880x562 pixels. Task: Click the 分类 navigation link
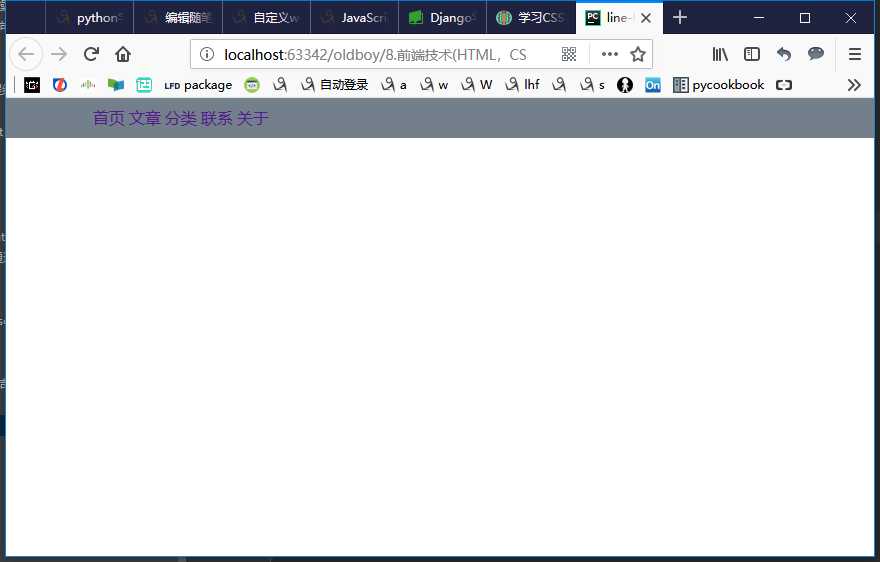pos(181,118)
